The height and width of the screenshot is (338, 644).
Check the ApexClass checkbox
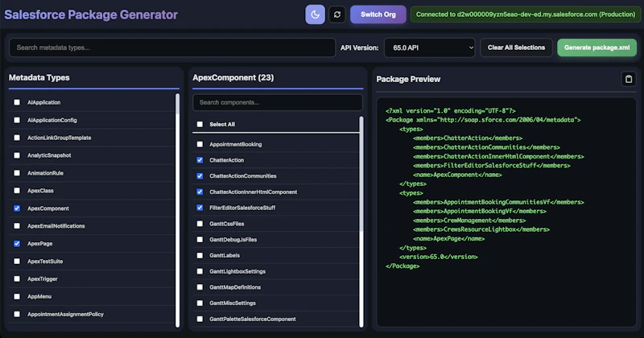[17, 191]
